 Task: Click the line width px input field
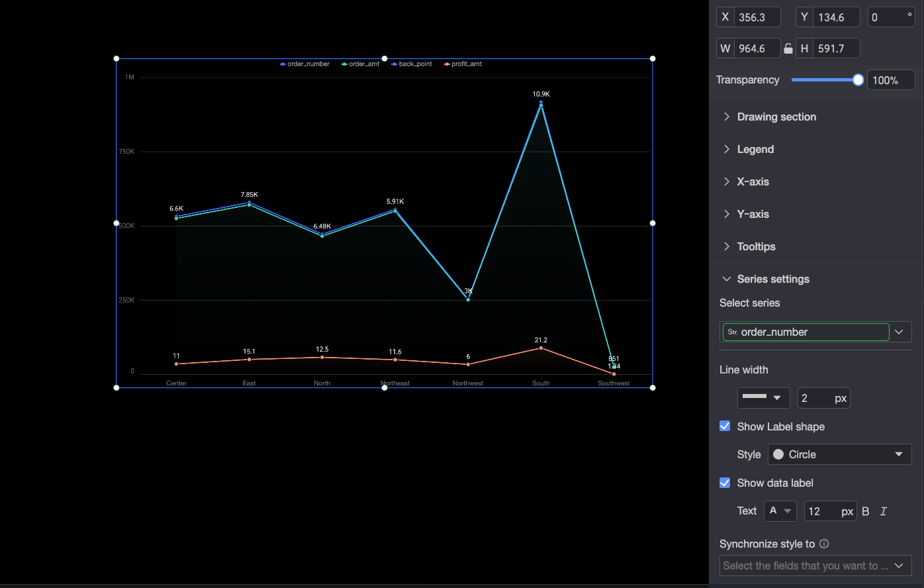coord(823,398)
